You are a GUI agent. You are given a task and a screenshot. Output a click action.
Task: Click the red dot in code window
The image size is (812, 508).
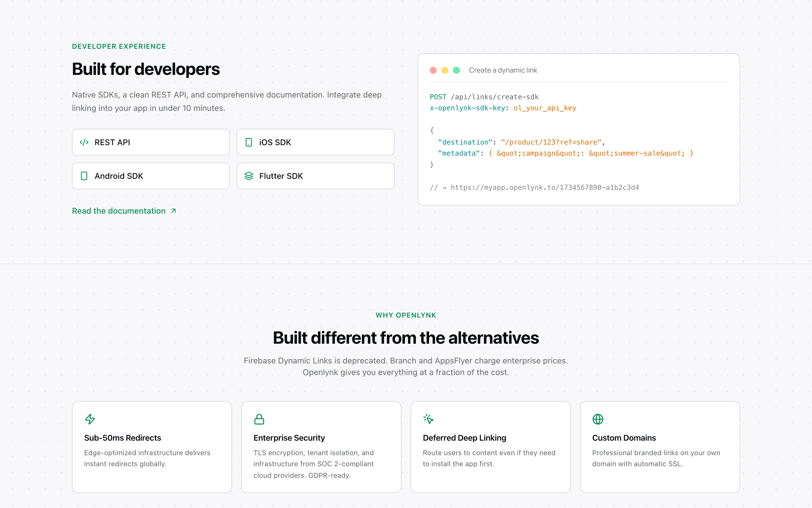(433, 70)
